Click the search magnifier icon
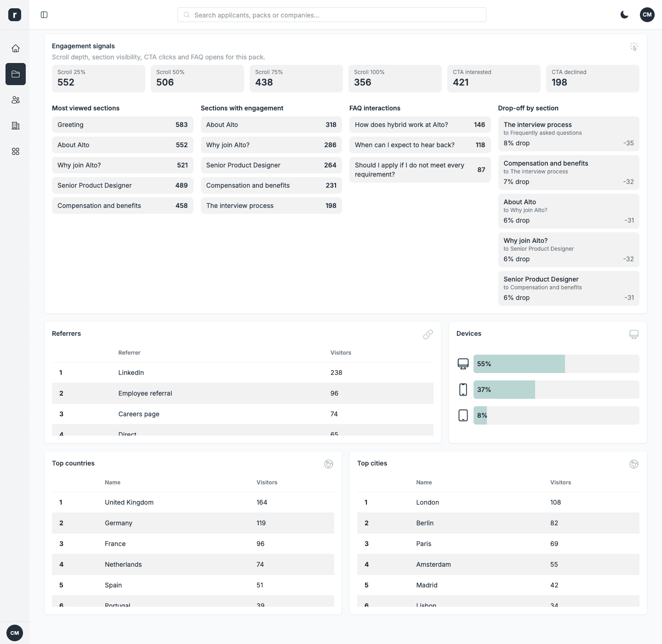 click(x=187, y=15)
